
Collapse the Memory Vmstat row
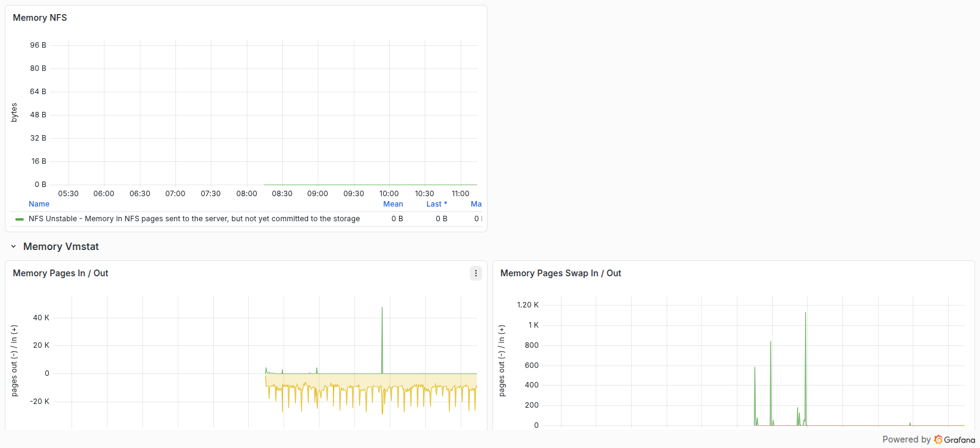pos(13,247)
